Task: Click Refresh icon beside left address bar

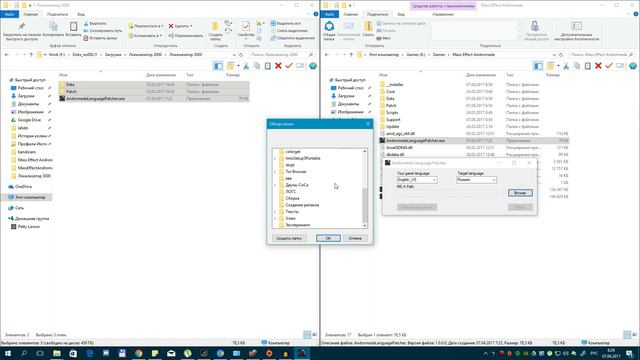Action: click(241, 55)
